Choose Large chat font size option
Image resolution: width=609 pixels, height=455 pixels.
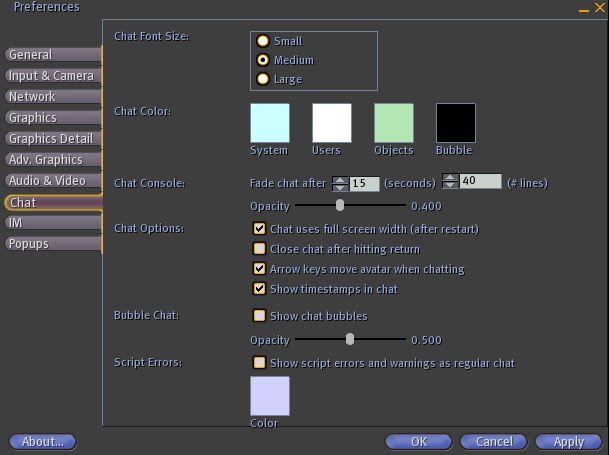click(x=263, y=79)
